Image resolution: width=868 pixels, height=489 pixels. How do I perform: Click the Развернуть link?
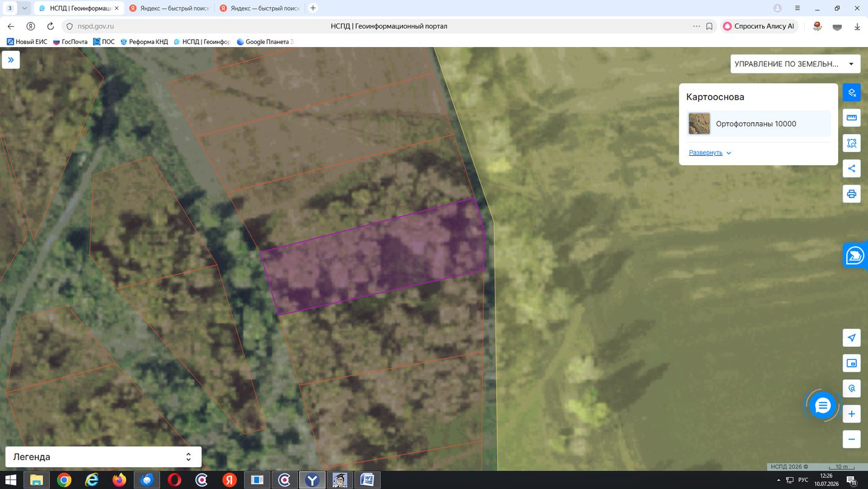[x=706, y=153]
